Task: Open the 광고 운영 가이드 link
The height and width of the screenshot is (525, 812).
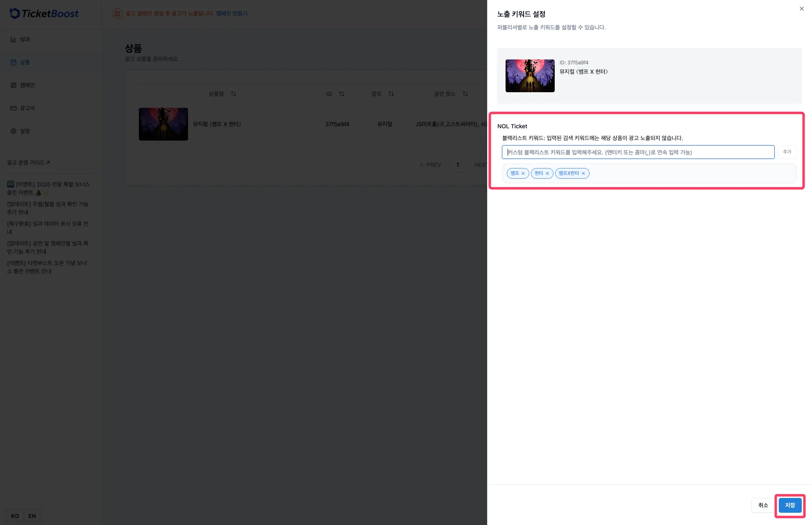Action: tap(28, 163)
